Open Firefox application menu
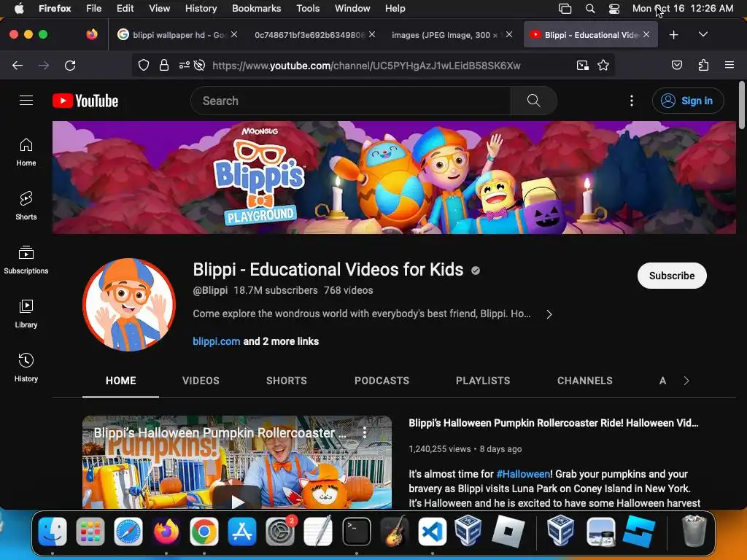 (729, 65)
